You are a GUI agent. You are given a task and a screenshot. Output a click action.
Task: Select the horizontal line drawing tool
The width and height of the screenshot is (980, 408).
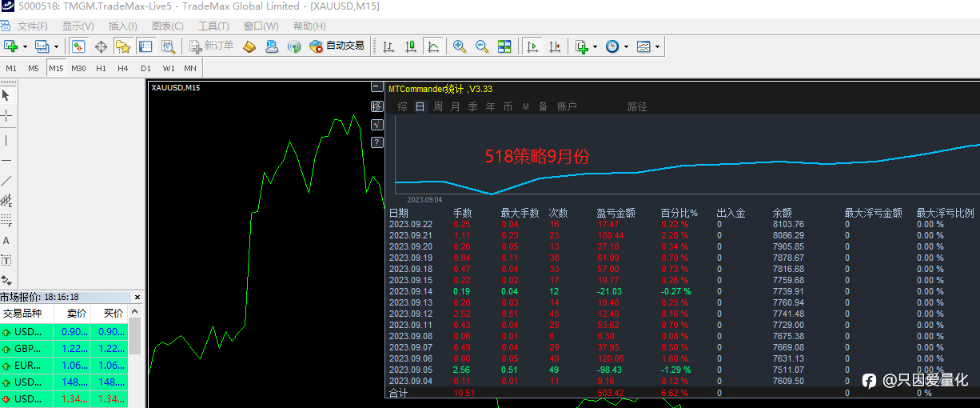(x=6, y=160)
